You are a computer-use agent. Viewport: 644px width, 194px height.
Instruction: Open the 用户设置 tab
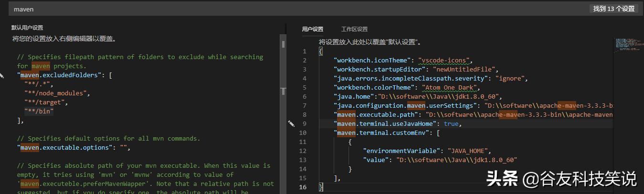coord(313,29)
